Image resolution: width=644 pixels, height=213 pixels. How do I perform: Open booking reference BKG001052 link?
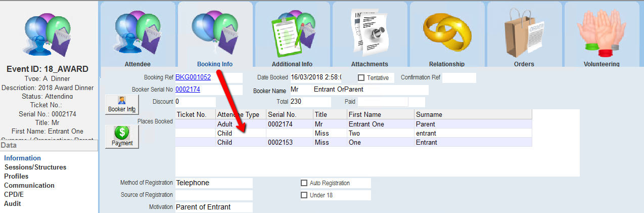pyautogui.click(x=193, y=77)
